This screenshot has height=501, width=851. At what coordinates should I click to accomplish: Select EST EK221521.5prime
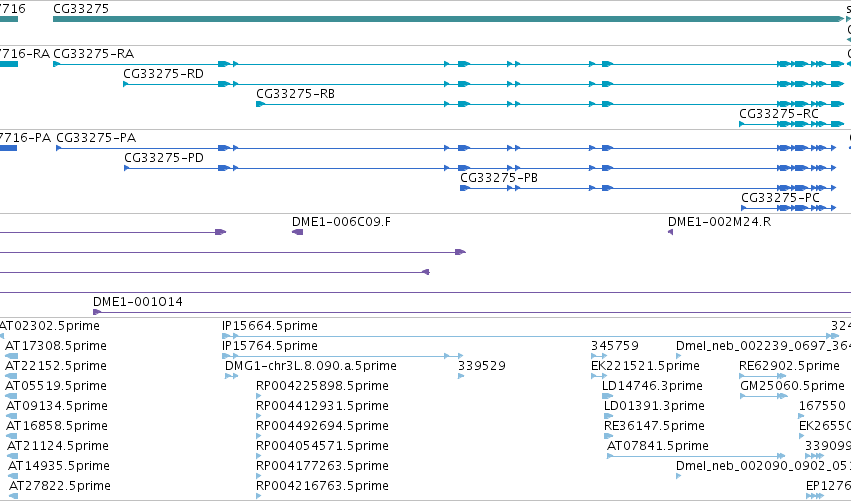[645, 366]
